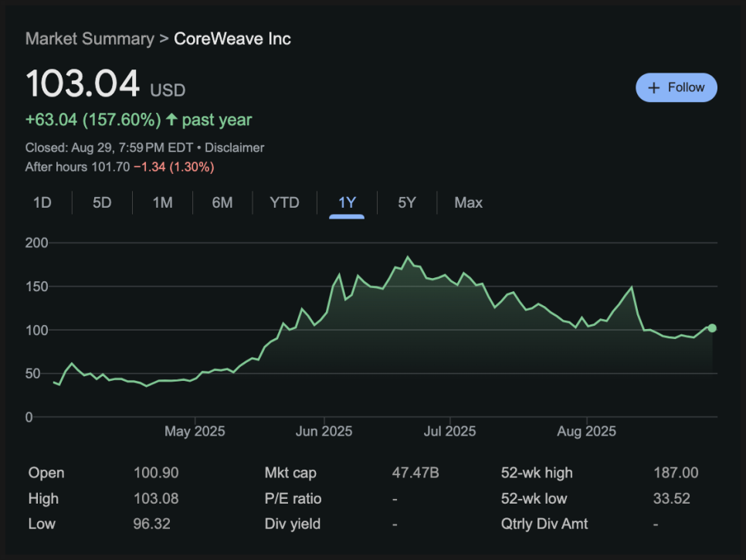The height and width of the screenshot is (560, 746).
Task: Click the P/E ratio label
Action: [293, 499]
